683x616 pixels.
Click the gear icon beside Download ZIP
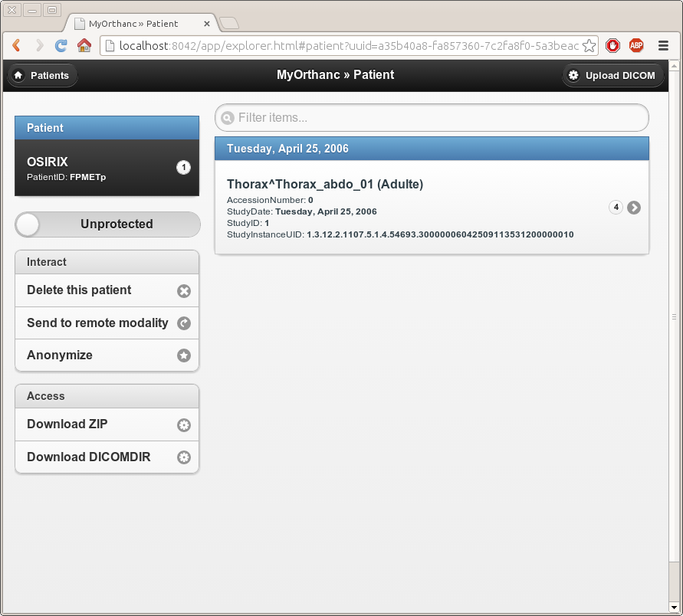[184, 425]
